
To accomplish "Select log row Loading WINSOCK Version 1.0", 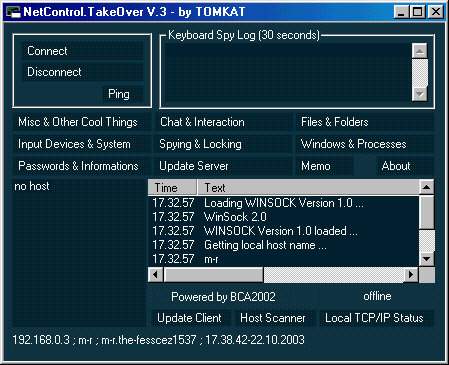I will 283,203.
